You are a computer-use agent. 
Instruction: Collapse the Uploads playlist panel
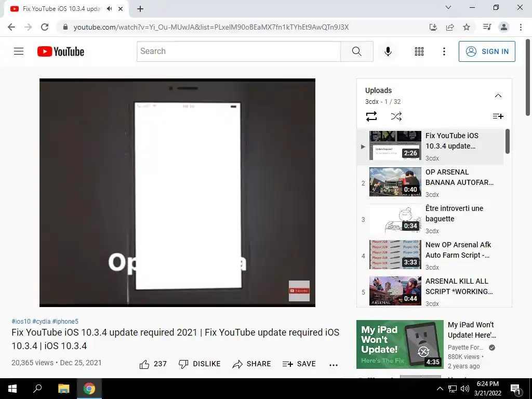point(498,96)
